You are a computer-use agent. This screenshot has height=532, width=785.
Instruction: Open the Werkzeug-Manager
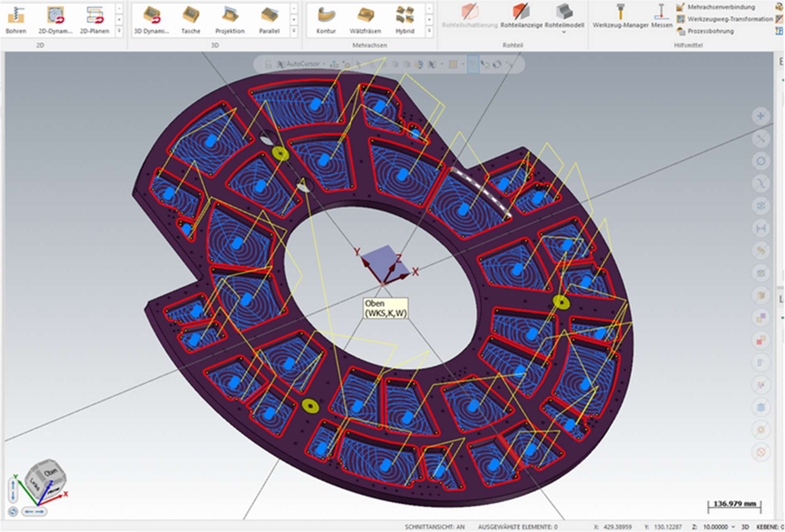click(620, 16)
